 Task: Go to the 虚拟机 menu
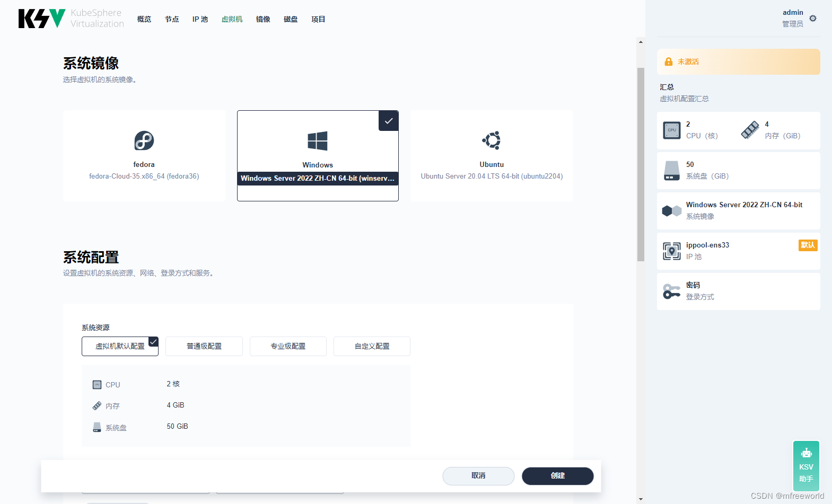tap(232, 19)
